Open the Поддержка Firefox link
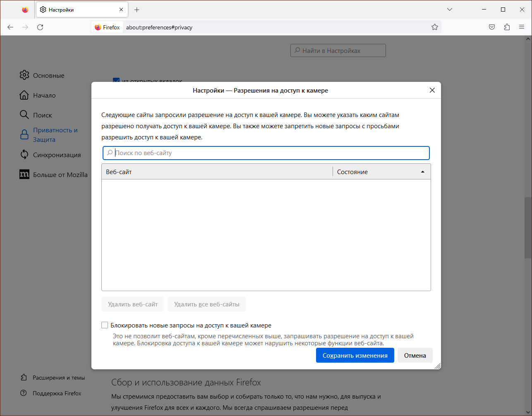The image size is (532, 416). point(57,393)
